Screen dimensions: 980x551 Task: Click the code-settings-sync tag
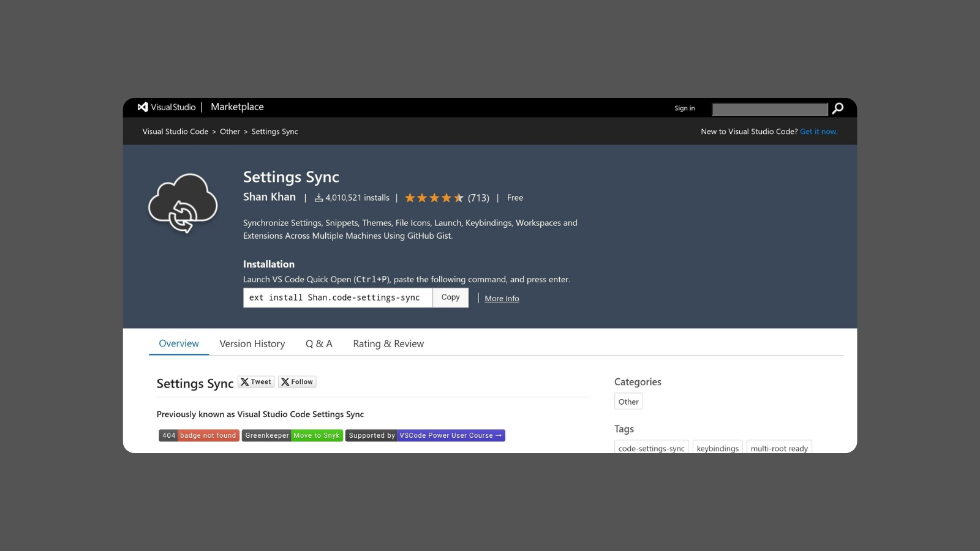(652, 448)
